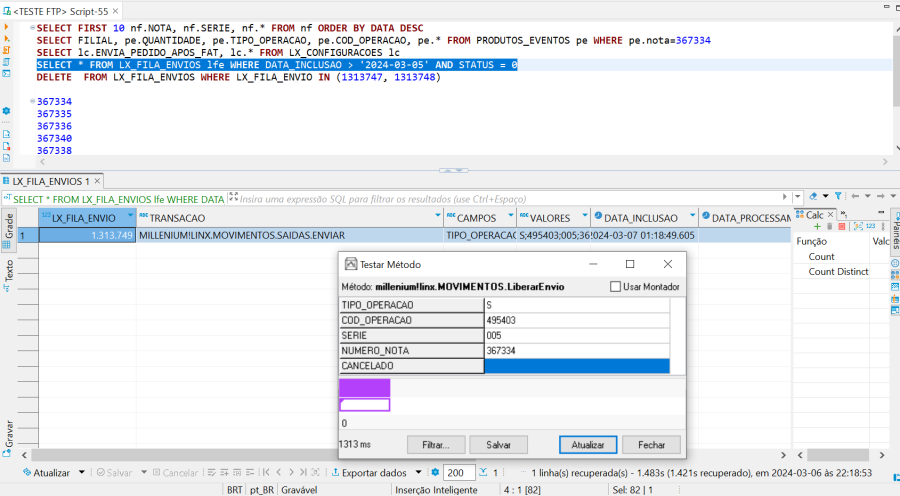Collapse the first SELECT code fold marker
The image size is (900, 496).
coord(33,28)
